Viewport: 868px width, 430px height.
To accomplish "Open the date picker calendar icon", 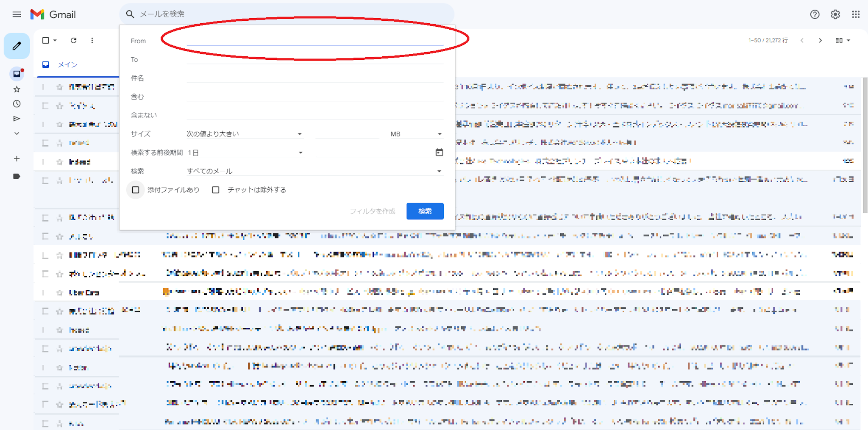I will coord(439,152).
